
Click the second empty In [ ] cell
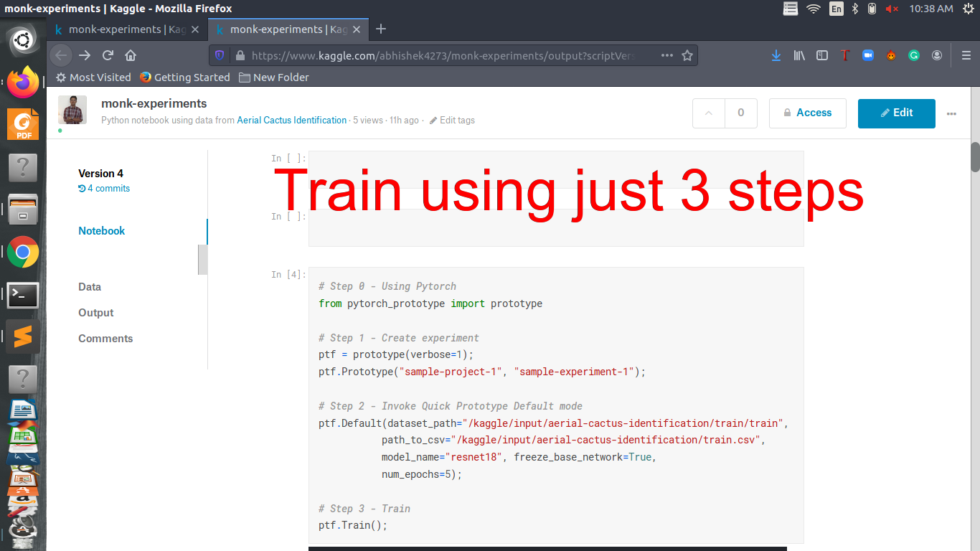(556, 227)
